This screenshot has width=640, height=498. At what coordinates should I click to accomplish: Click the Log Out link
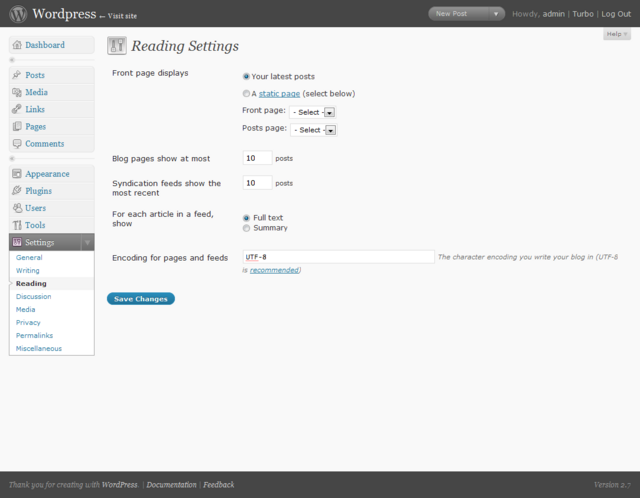coord(616,14)
